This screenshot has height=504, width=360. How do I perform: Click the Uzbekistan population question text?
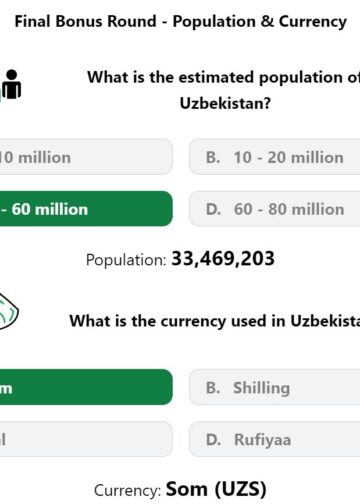point(224,90)
